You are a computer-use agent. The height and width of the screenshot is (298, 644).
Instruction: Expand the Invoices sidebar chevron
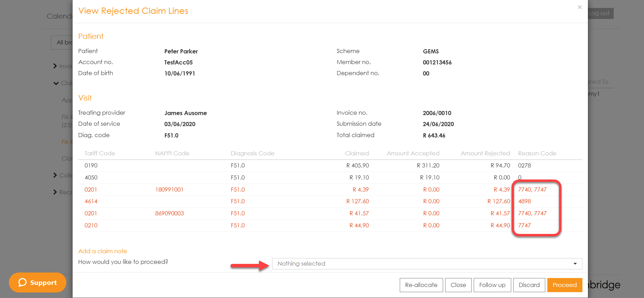[55, 66]
